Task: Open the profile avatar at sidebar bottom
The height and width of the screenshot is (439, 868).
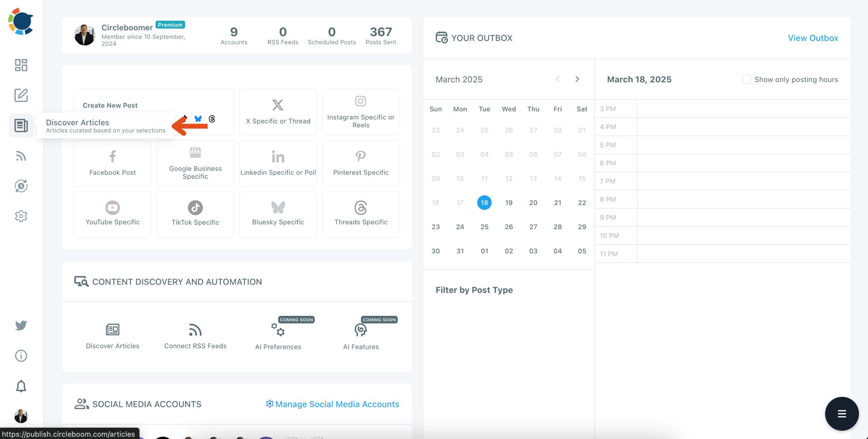Action: (x=21, y=416)
